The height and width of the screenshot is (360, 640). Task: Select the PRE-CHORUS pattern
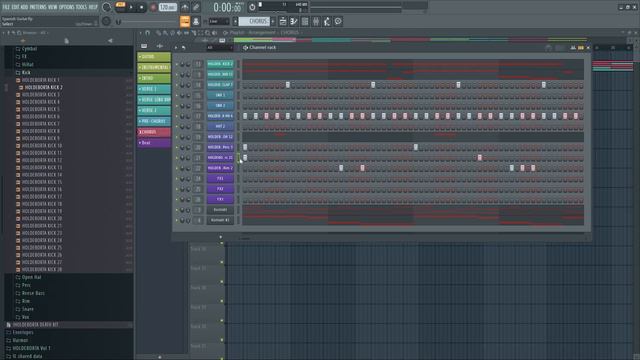coord(154,121)
